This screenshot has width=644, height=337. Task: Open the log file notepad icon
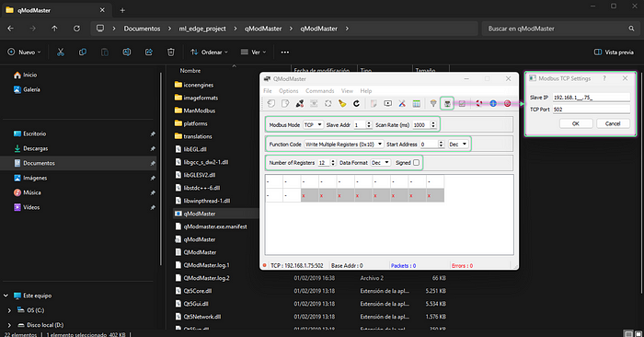click(x=374, y=103)
